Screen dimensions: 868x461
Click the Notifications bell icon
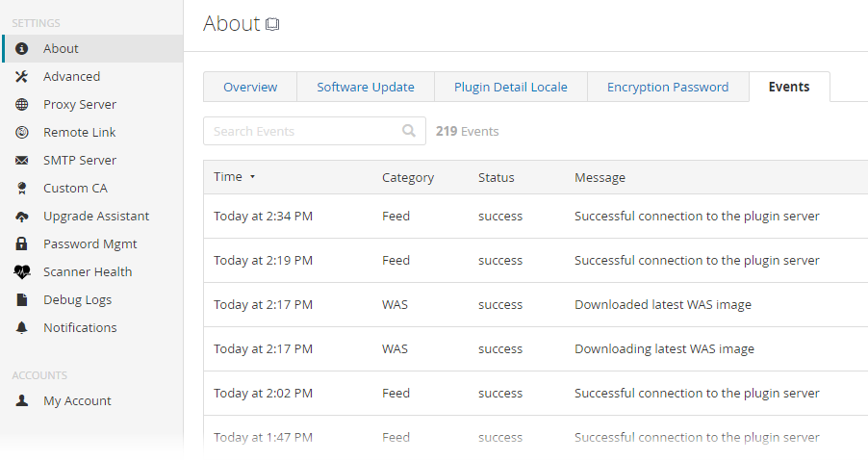pos(22,328)
